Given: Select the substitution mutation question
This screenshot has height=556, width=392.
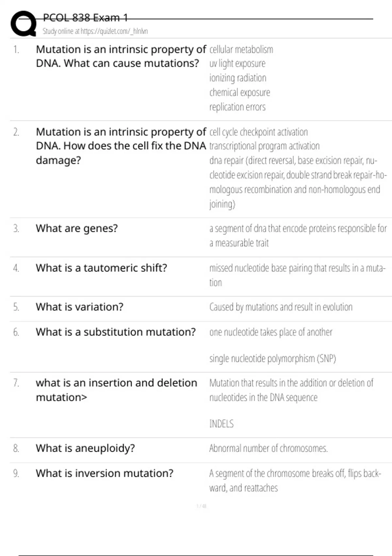Looking at the screenshot, I should (116, 332).
